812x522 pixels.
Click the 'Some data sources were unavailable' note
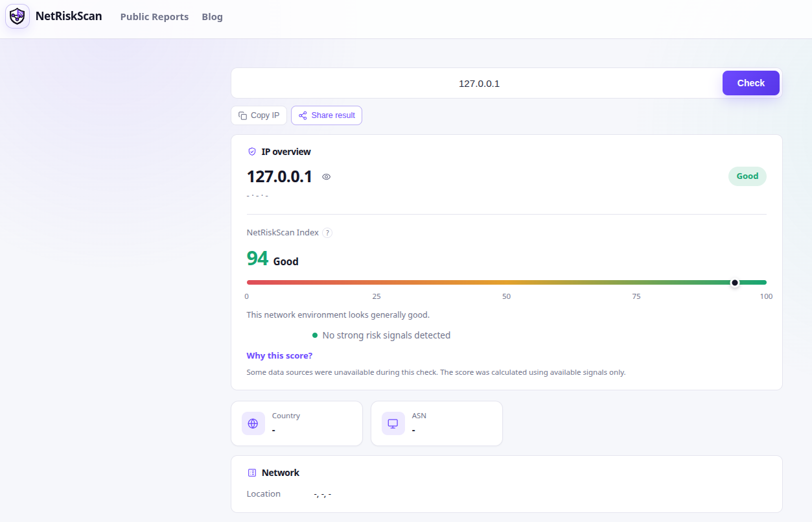(x=436, y=372)
